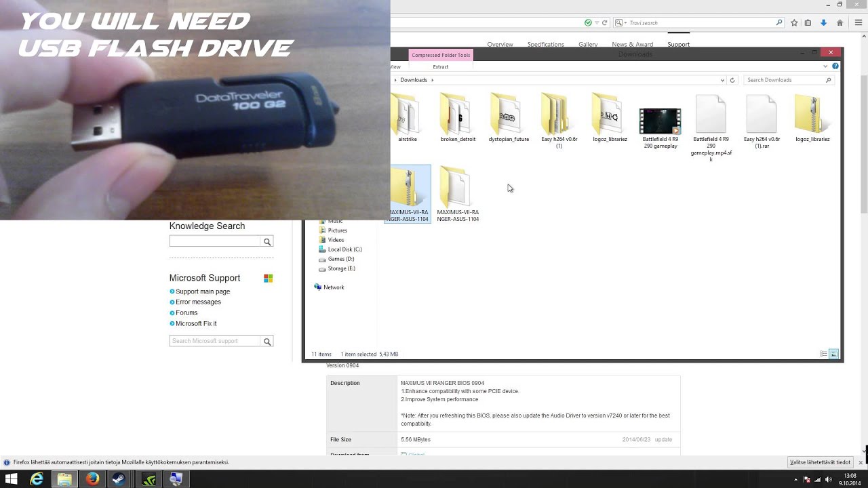Select Battlefield 4 R9 290 gameplay.mp4.sfk file
Screen dimensions: 868x488
711,128
